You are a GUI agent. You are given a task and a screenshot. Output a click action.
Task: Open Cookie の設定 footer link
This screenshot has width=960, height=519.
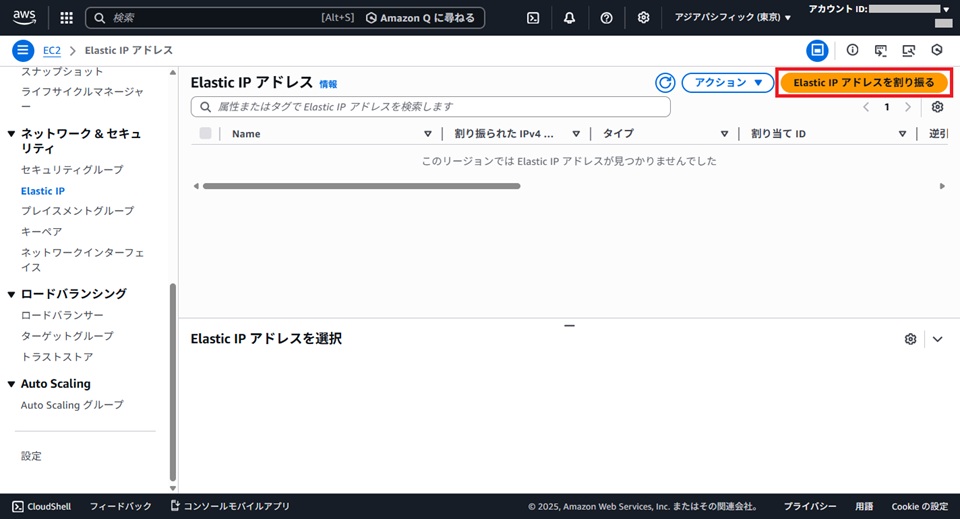(920, 506)
